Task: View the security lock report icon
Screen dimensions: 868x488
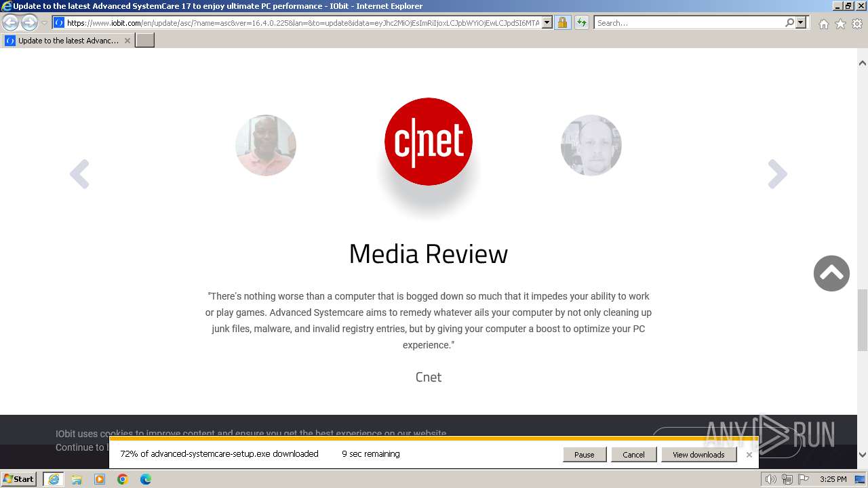Action: tap(562, 23)
